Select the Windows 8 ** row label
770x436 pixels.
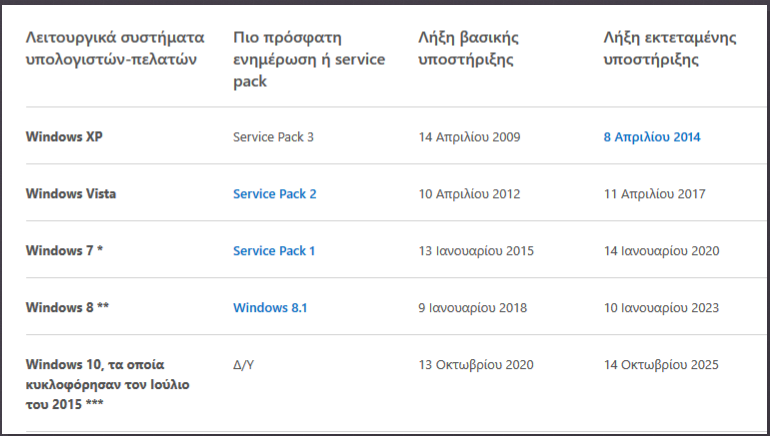click(x=67, y=307)
